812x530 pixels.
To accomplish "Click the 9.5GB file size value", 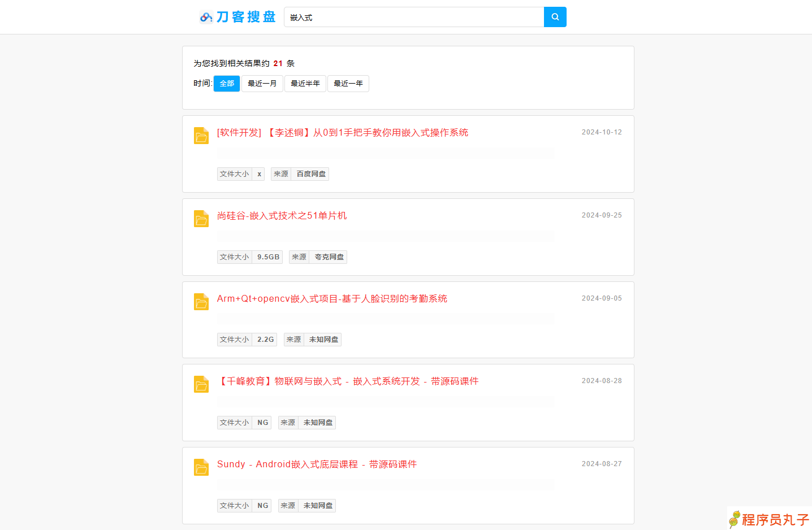I will (x=268, y=257).
